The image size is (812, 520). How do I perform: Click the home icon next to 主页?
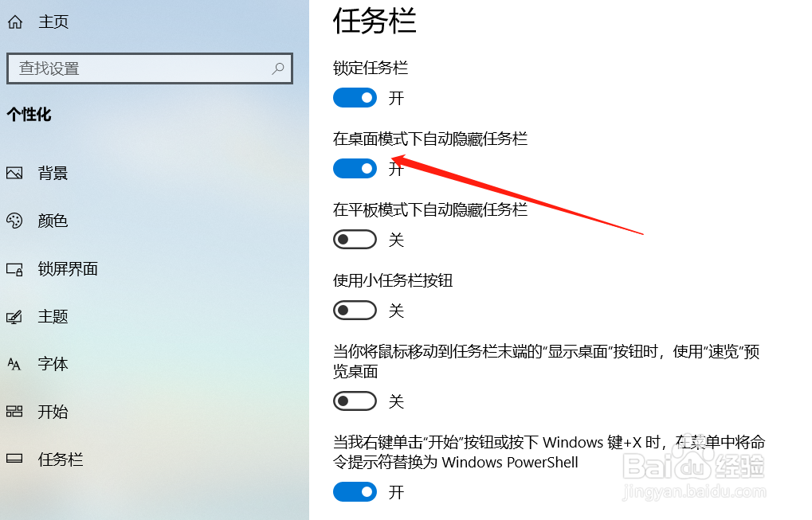[x=15, y=22]
